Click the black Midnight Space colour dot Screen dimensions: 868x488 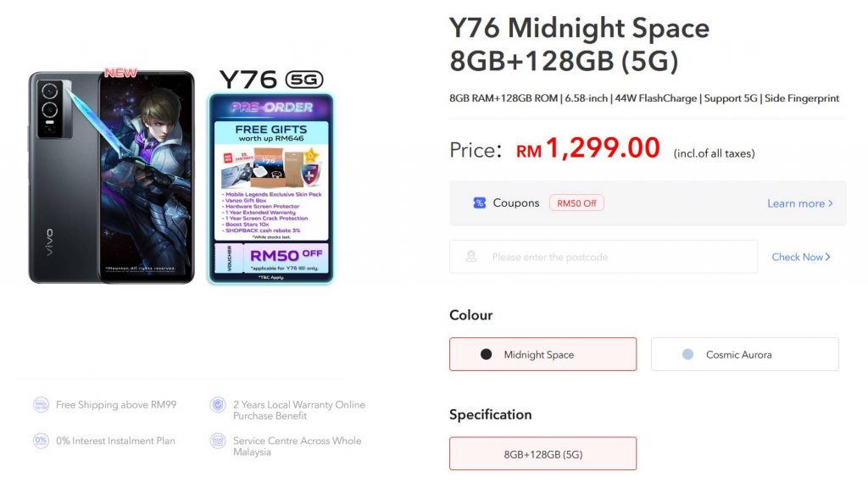pos(486,354)
